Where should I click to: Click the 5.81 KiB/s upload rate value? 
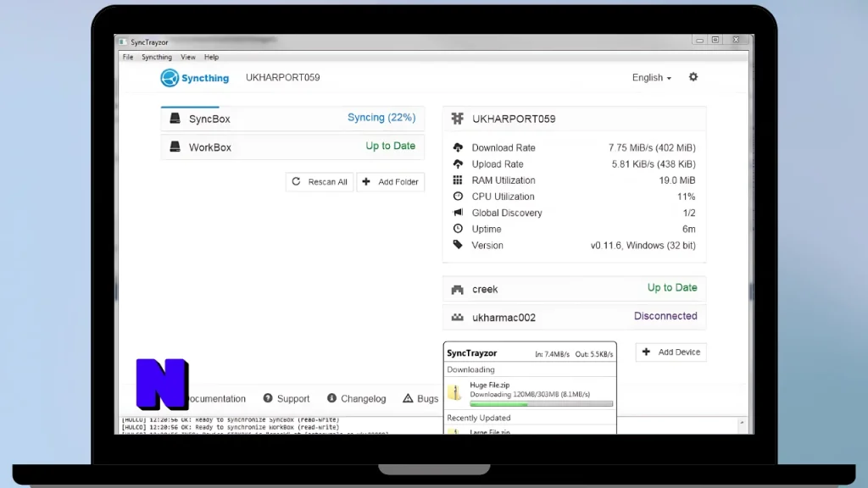pos(654,164)
